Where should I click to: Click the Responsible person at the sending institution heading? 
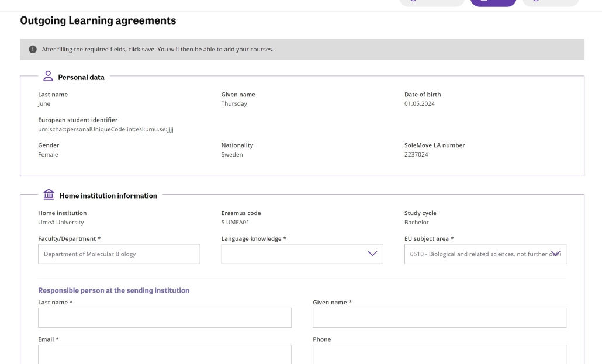click(x=113, y=290)
